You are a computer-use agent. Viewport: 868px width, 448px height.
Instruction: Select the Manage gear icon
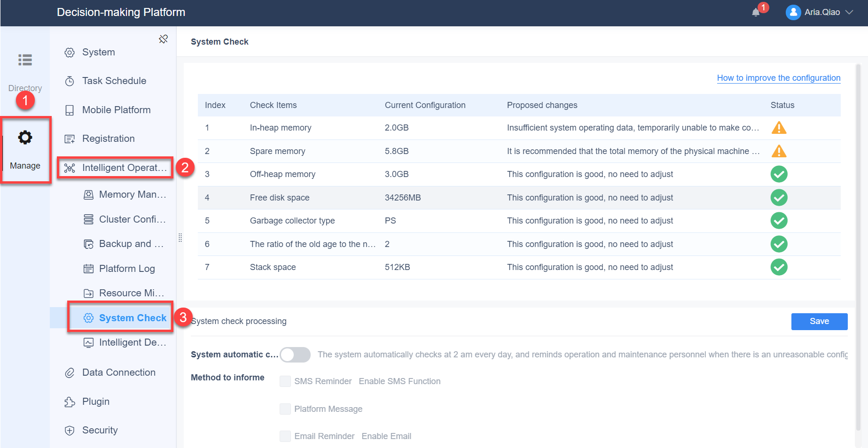click(x=25, y=137)
